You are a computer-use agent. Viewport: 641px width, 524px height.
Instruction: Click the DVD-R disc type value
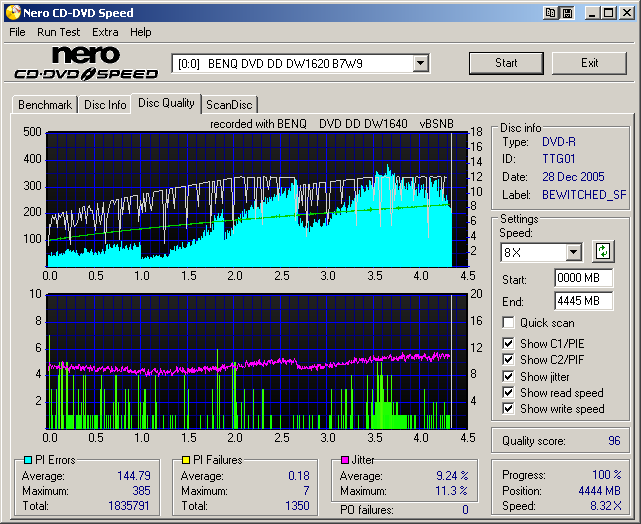click(x=558, y=142)
